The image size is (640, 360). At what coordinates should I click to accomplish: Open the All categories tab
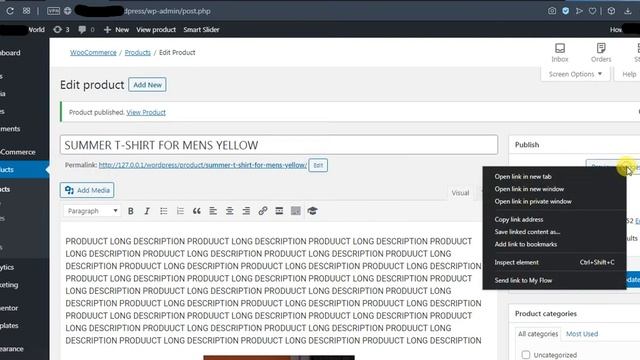click(x=538, y=334)
